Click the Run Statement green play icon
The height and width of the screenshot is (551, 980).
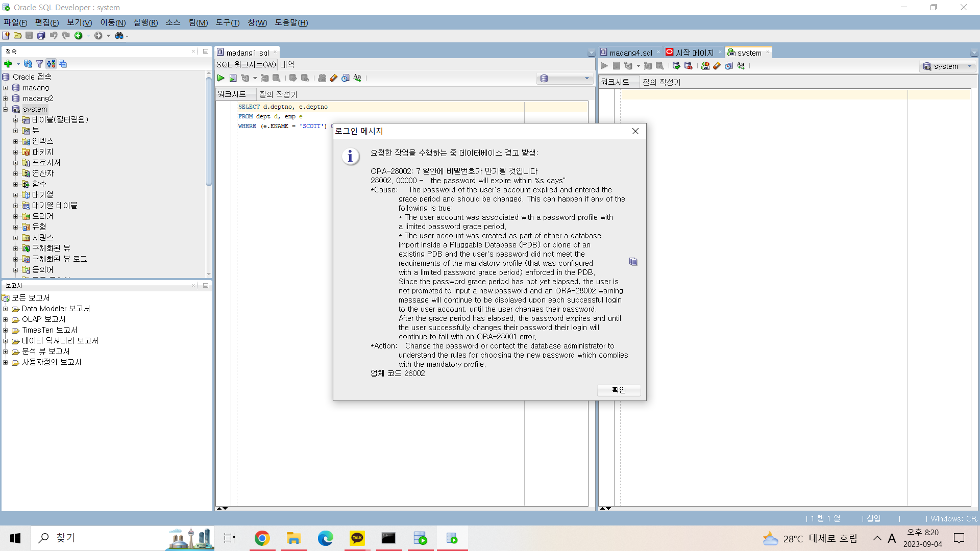point(221,78)
